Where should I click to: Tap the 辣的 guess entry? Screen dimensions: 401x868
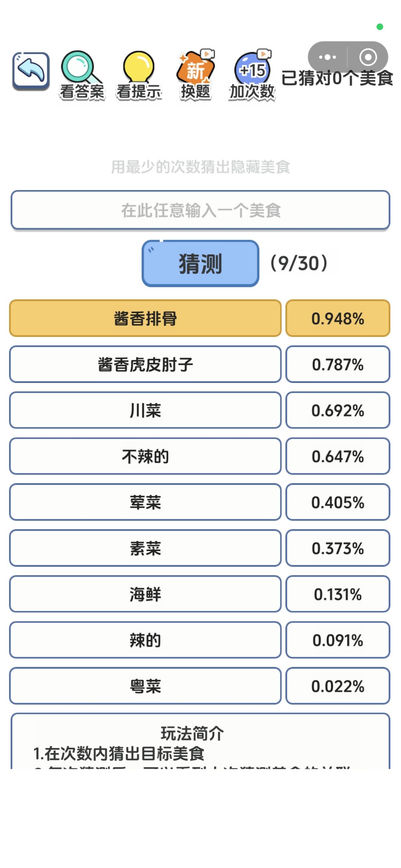(145, 640)
